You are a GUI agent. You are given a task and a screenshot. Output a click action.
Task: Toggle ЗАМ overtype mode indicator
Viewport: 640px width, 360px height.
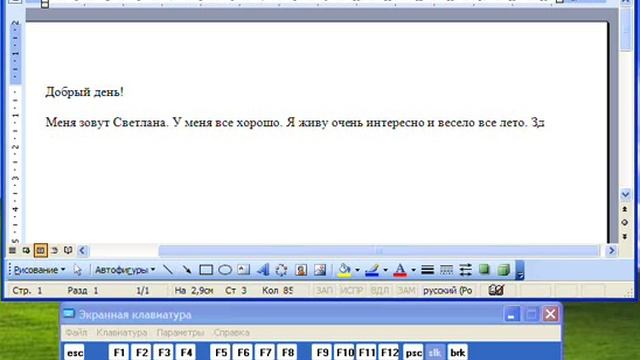click(x=406, y=291)
